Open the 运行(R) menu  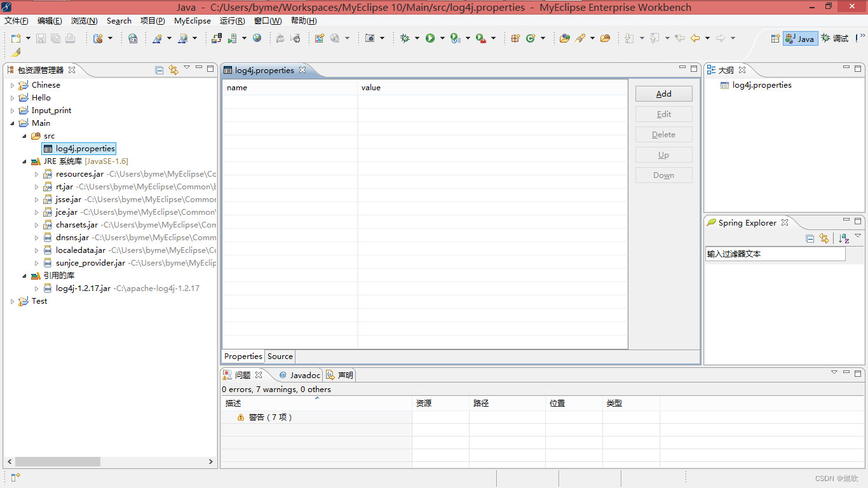[x=232, y=20]
